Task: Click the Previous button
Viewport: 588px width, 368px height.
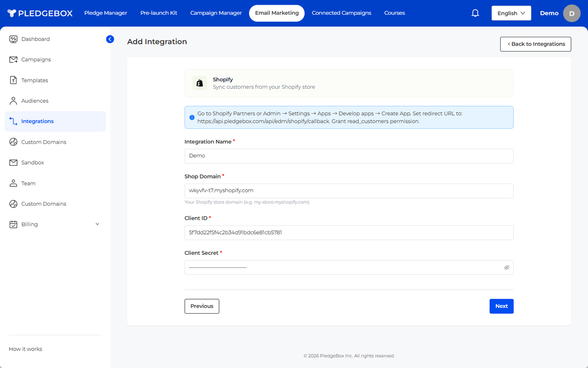Action: 202,306
